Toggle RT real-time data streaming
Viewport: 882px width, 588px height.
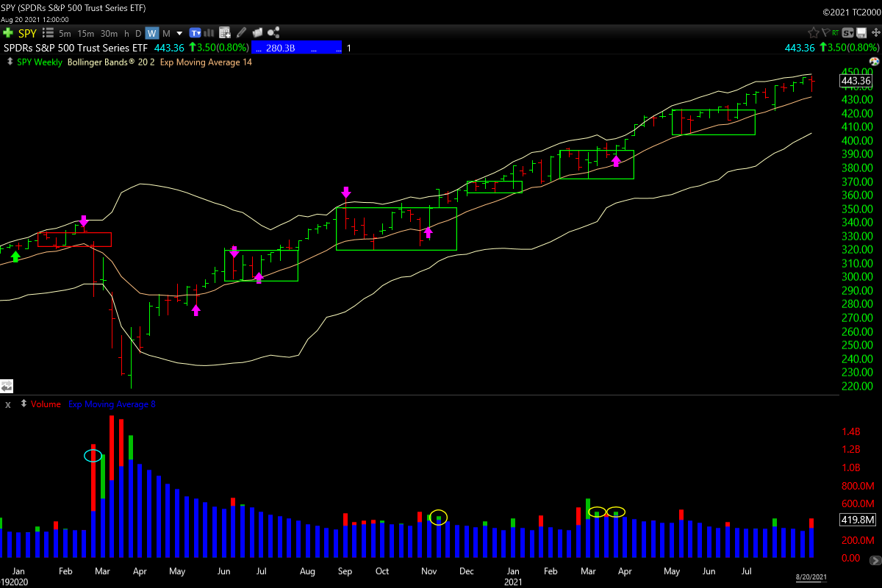836,33
